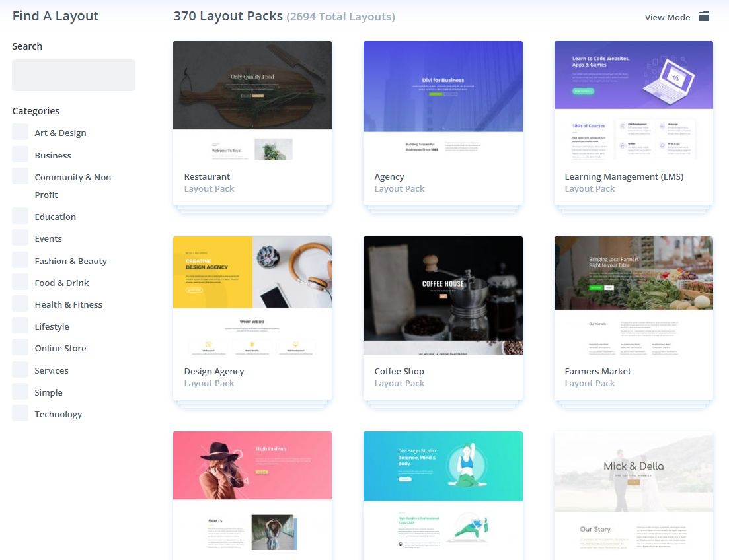The width and height of the screenshot is (729, 560).
Task: Check the Simple category checkbox
Action: coord(20,392)
